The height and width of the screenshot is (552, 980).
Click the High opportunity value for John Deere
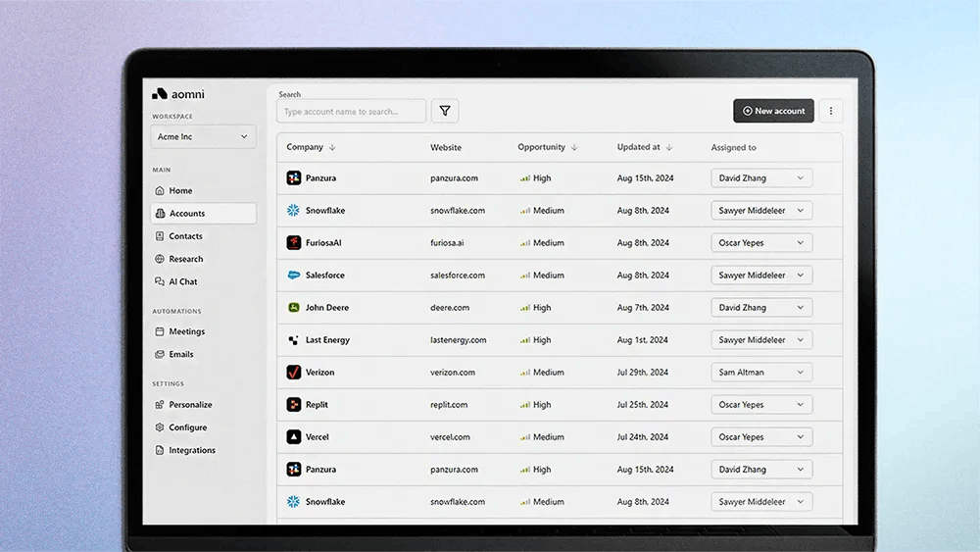(542, 308)
